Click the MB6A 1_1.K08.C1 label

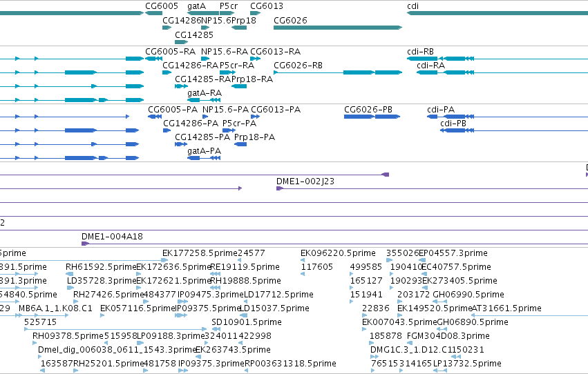point(55,308)
